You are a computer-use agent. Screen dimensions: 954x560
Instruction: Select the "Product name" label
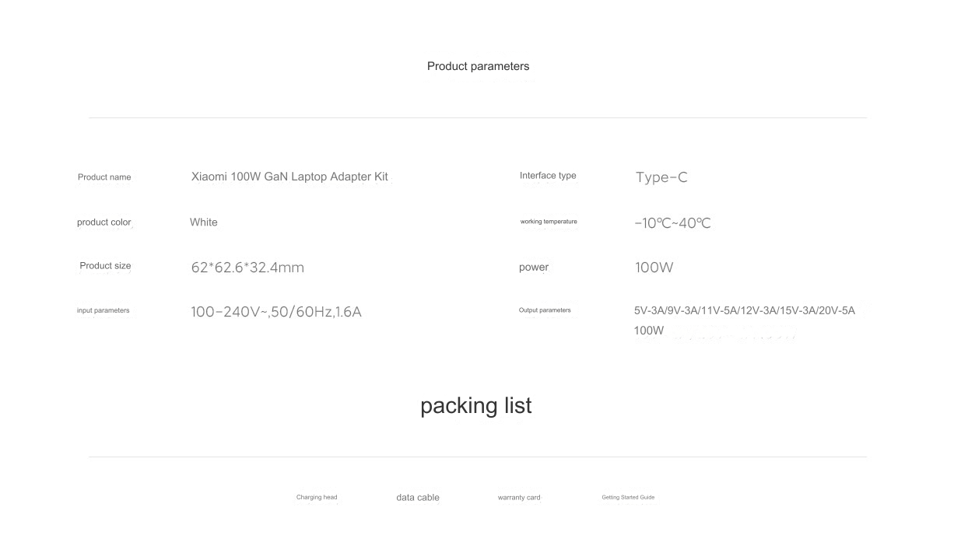(104, 177)
